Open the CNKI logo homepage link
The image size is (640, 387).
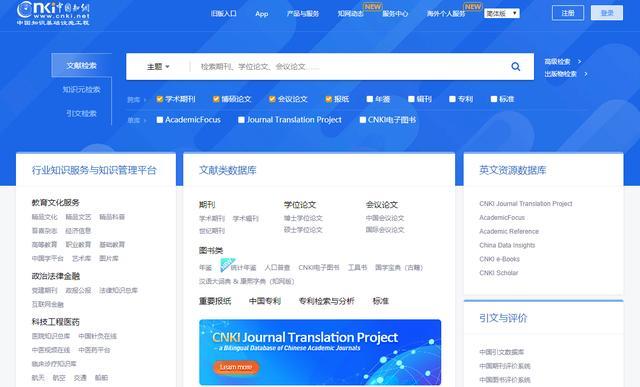pos(53,13)
